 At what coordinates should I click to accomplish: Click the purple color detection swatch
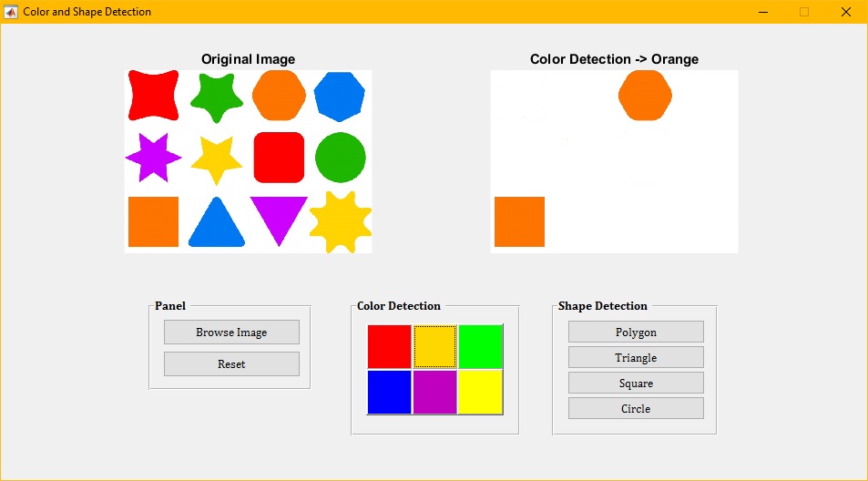click(x=434, y=392)
